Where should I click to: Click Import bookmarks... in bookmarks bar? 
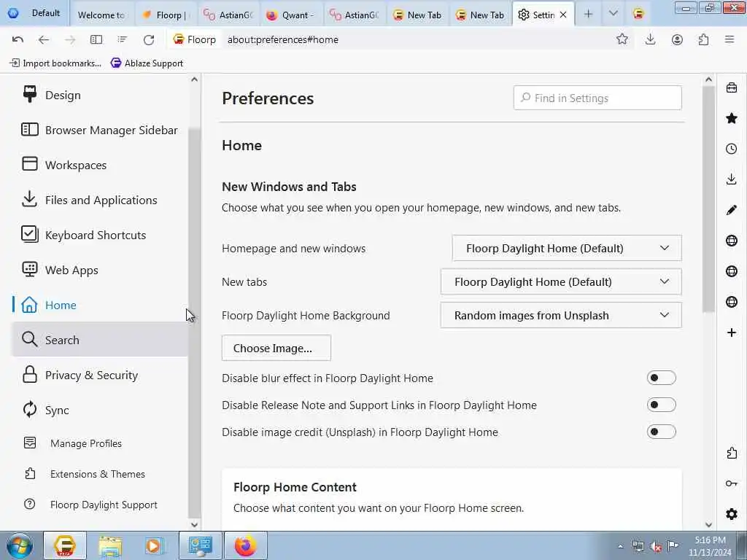click(55, 63)
